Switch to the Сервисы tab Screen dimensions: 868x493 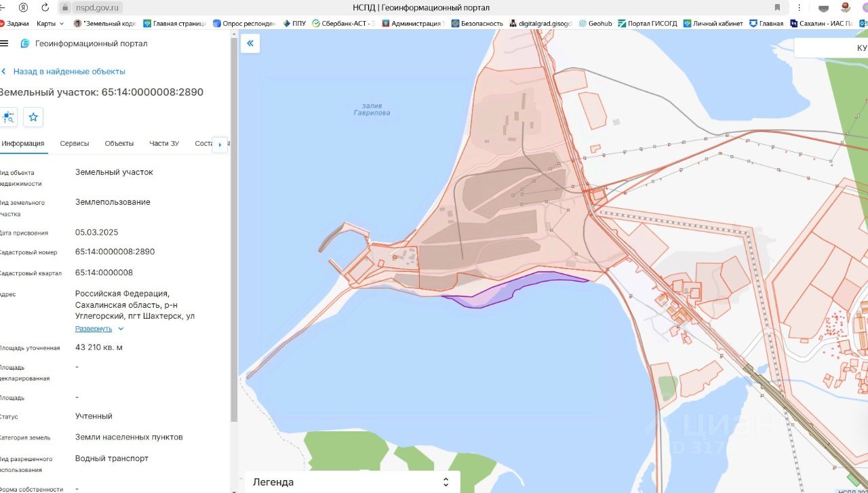75,143
